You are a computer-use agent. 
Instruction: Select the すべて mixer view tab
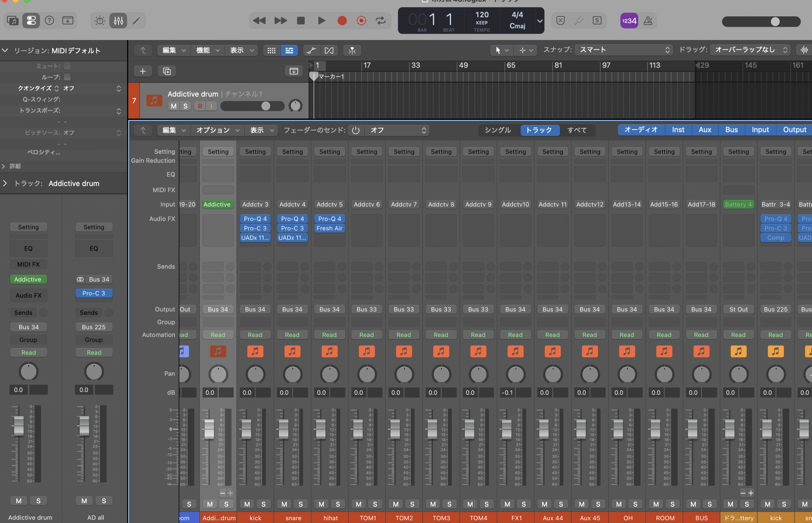pos(577,130)
